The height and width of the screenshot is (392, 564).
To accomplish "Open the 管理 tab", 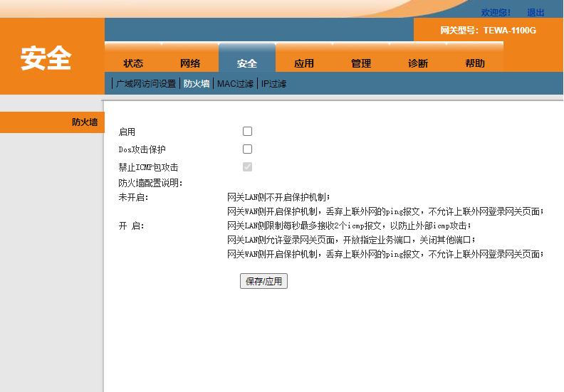I will [x=361, y=63].
